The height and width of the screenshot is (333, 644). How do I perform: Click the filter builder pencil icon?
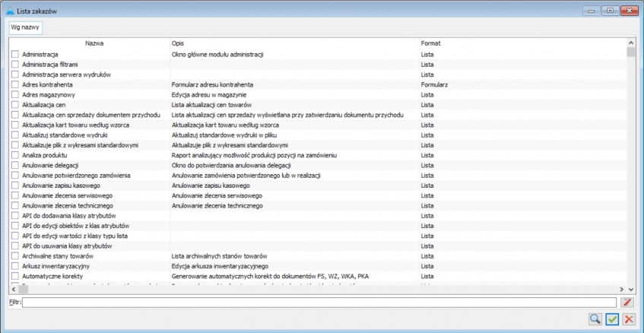click(x=627, y=303)
